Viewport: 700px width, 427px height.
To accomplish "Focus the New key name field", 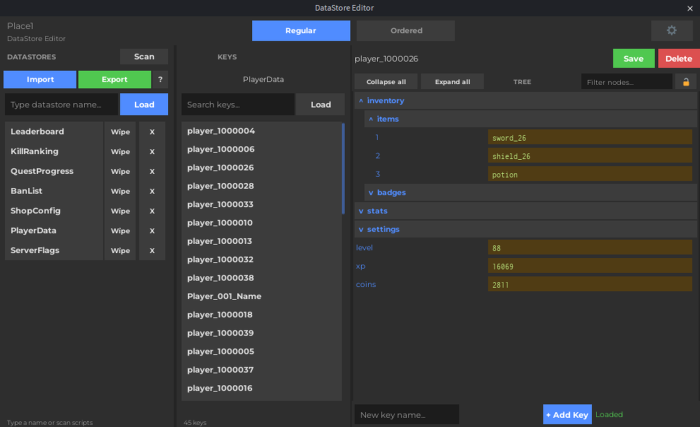I will pyautogui.click(x=407, y=414).
